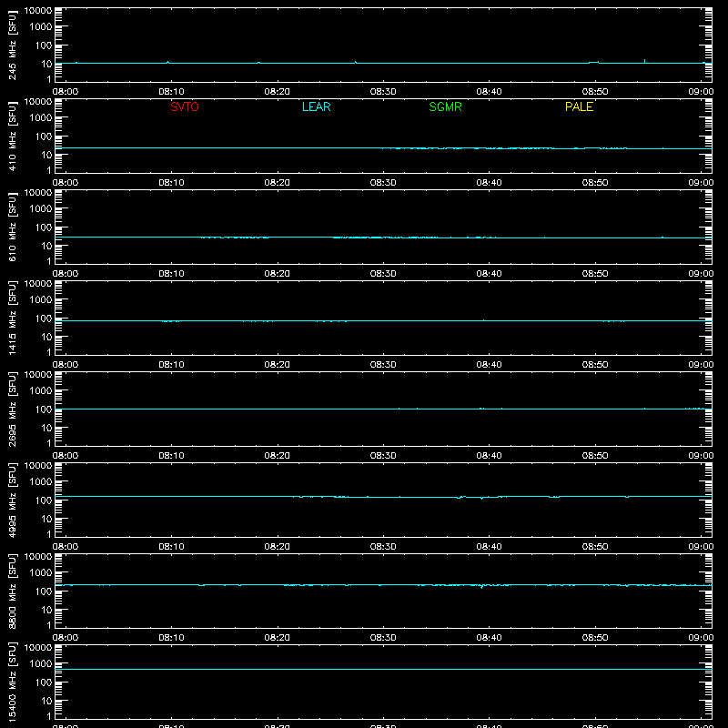The width and height of the screenshot is (728, 728).
Task: Click 08:30 label under 610 MHz panel
Action: pyautogui.click(x=383, y=274)
